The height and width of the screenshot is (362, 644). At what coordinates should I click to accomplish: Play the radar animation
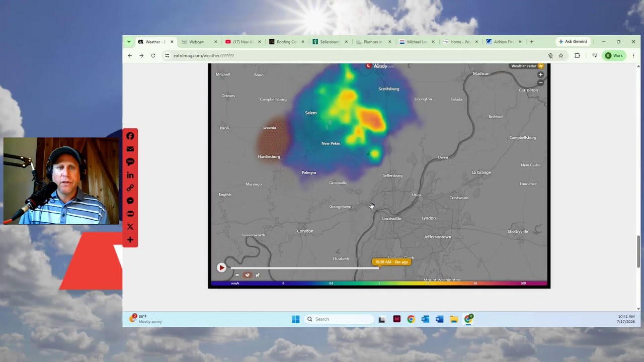click(221, 268)
